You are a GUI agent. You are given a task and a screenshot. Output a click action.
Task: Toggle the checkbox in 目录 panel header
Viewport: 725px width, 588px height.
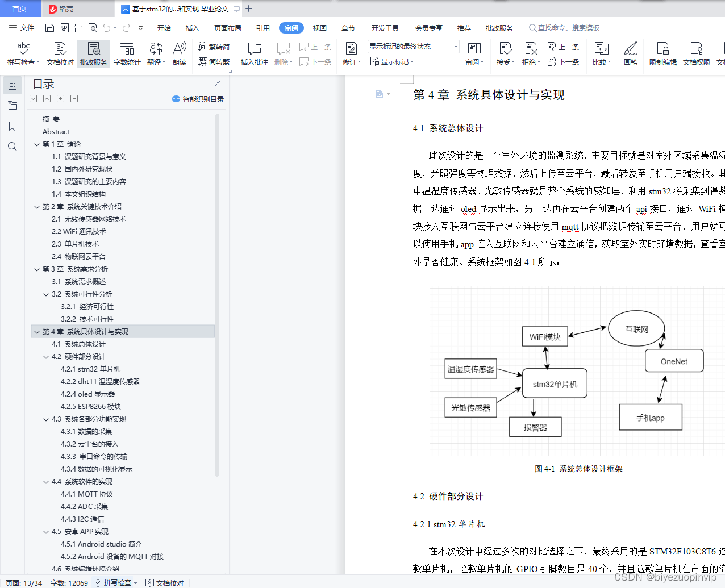coord(33,98)
